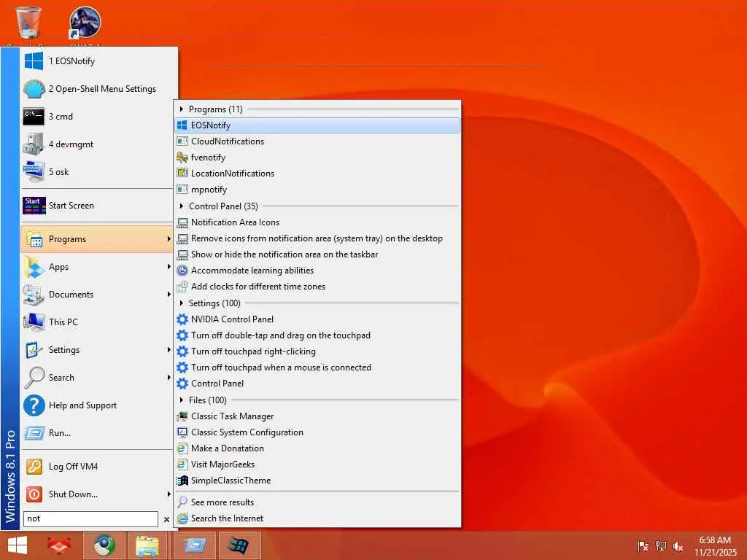Viewport: 747px width, 560px height.
Task: Open Classic Task Manager file result
Action: click(x=318, y=416)
